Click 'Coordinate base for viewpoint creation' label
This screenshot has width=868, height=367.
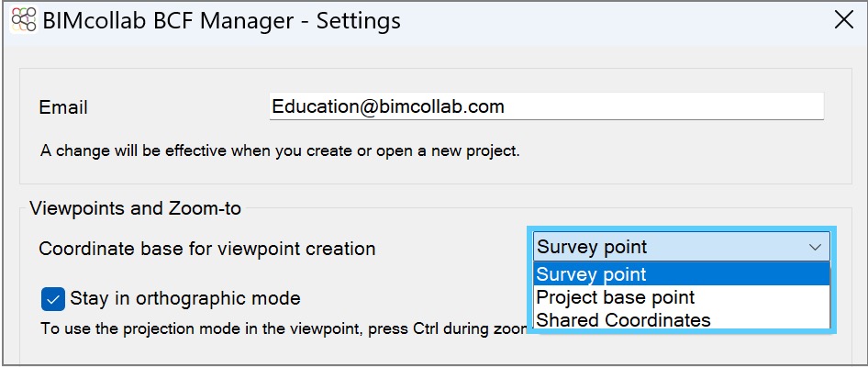(x=207, y=249)
